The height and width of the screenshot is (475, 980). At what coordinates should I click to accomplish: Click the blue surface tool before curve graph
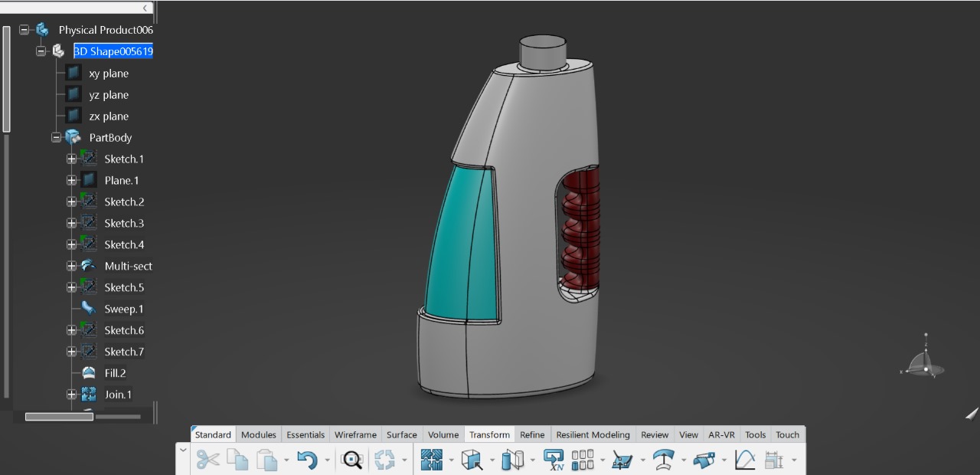click(x=704, y=459)
